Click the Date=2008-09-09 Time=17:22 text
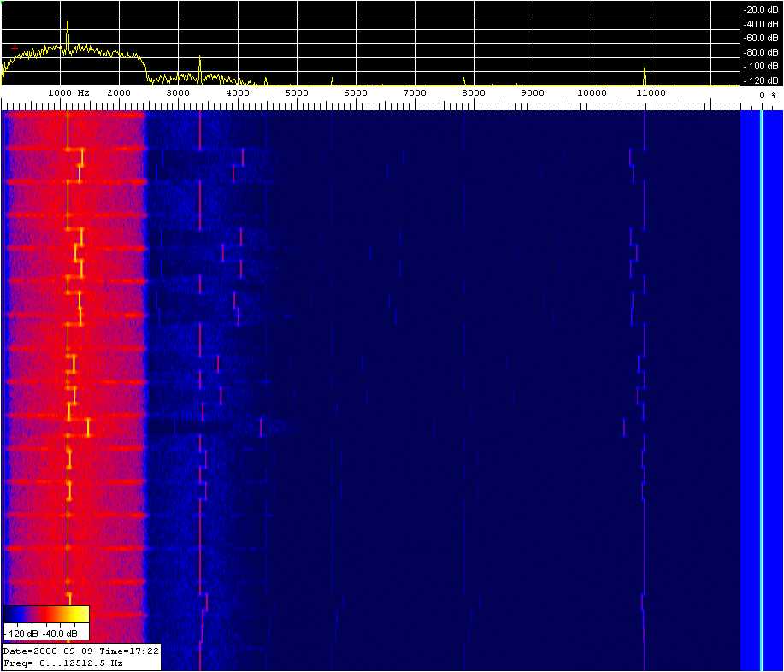The height and width of the screenshot is (672, 784). [x=80, y=651]
